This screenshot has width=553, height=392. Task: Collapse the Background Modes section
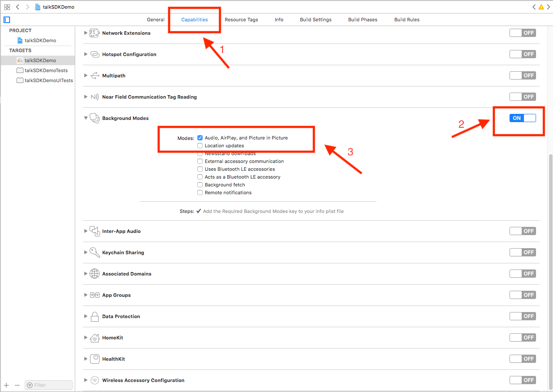coord(86,118)
